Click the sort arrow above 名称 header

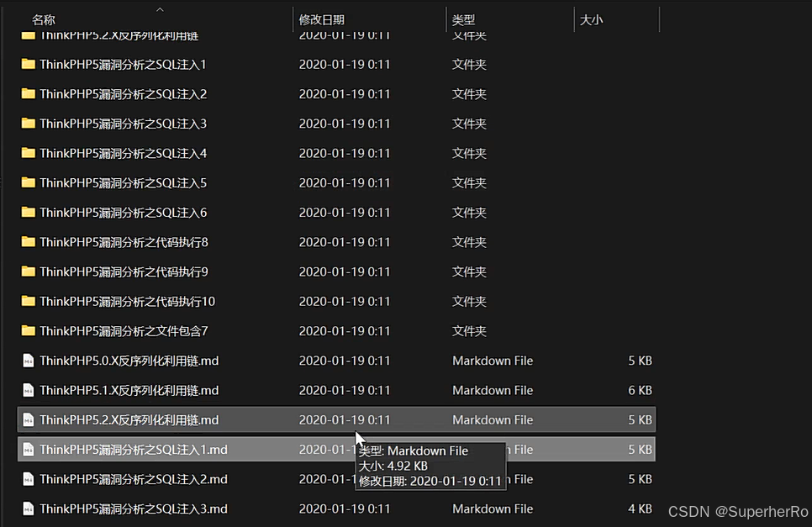(x=160, y=9)
